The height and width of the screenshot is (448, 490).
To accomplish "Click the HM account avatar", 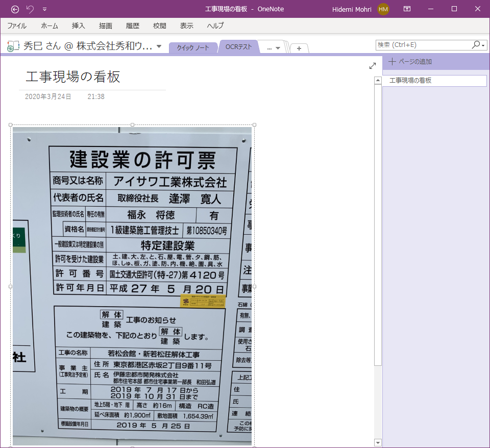I will (x=383, y=9).
